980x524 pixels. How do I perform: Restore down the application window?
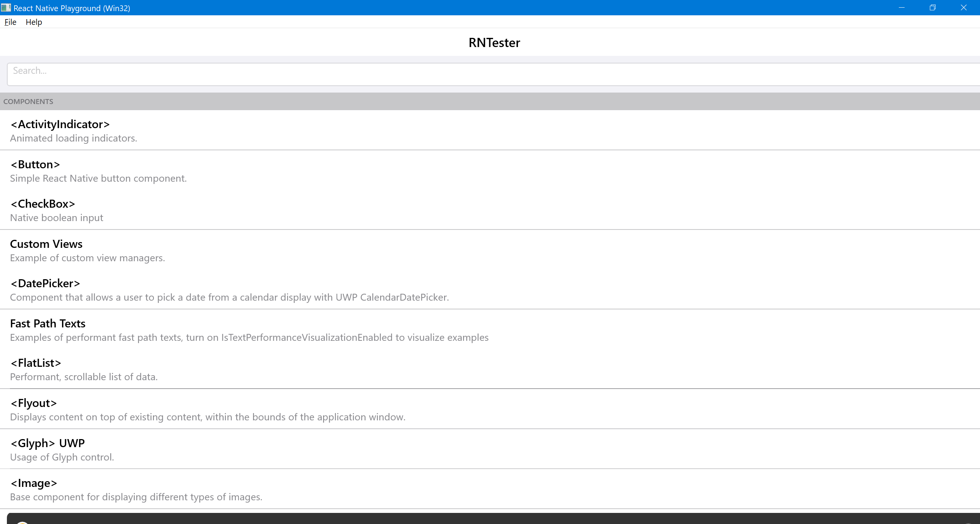click(933, 8)
